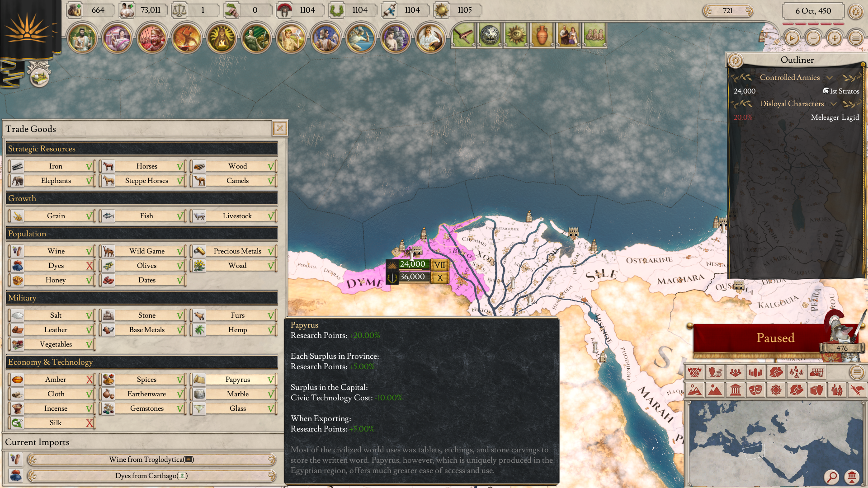Click the 6 Oct, 450 date display
The width and height of the screenshot is (868, 488).
coord(813,11)
